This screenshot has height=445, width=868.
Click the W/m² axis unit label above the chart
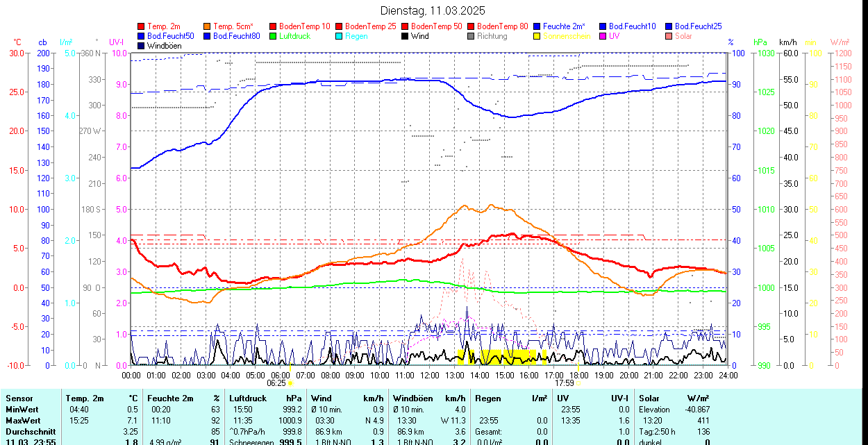point(840,42)
